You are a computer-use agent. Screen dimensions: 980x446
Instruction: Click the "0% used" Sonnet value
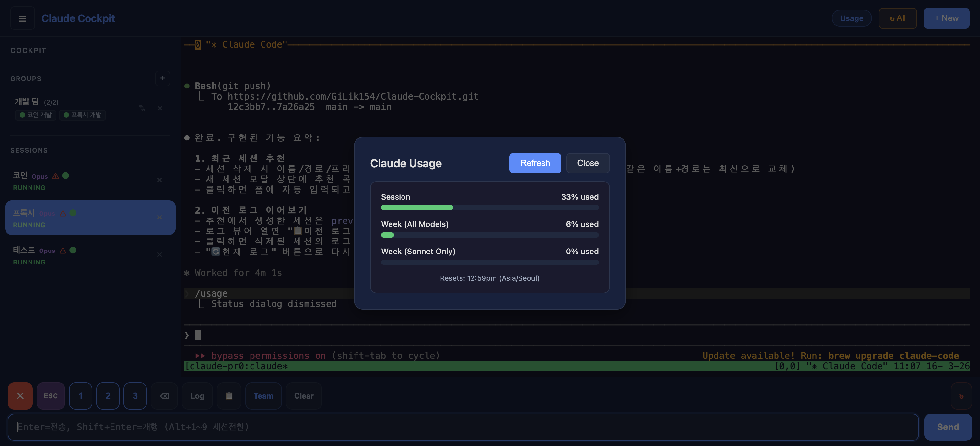(x=582, y=251)
